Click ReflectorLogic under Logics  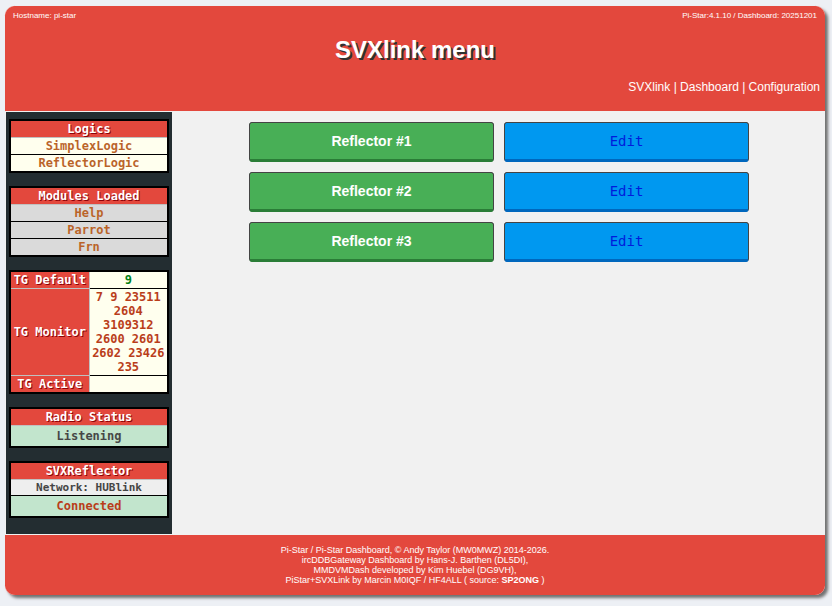(x=89, y=163)
